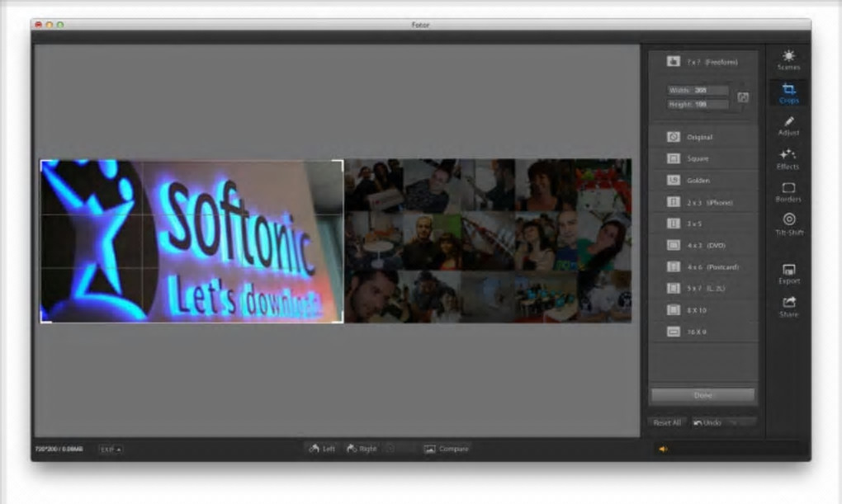The height and width of the screenshot is (504, 842).
Task: Click the crop Width input field
Action: [698, 90]
